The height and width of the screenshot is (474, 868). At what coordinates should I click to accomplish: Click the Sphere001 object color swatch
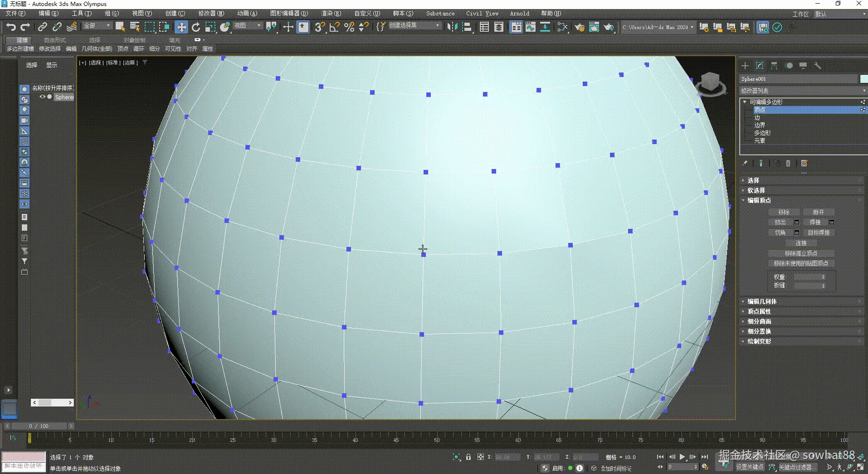click(863, 79)
